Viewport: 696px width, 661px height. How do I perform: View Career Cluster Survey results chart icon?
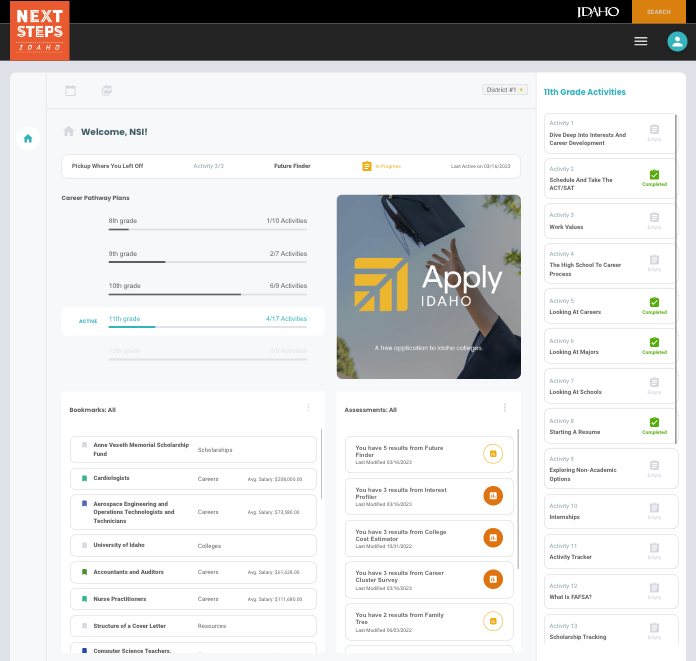[493, 579]
